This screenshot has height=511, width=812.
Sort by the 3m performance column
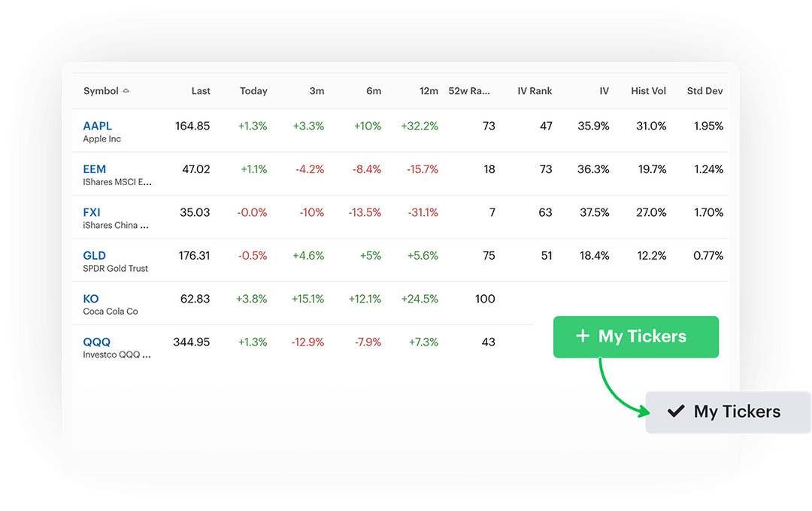pos(317,90)
